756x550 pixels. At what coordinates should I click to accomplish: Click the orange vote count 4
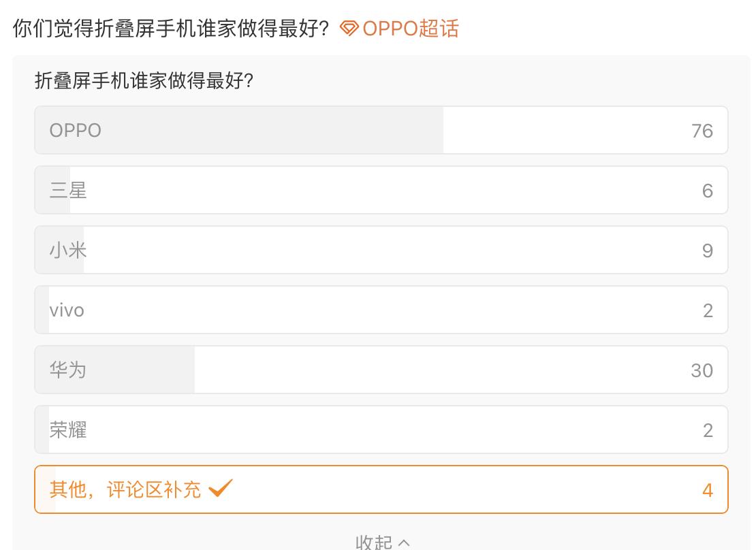pyautogui.click(x=708, y=490)
